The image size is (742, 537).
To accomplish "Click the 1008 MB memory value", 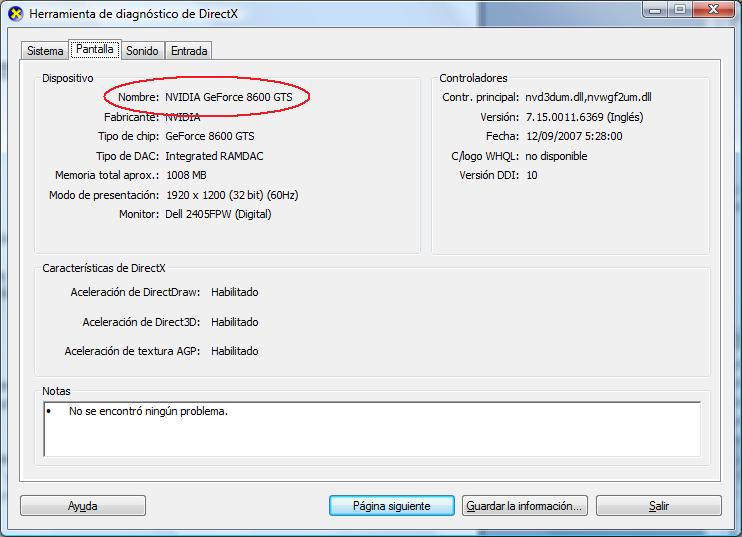I will coord(186,175).
